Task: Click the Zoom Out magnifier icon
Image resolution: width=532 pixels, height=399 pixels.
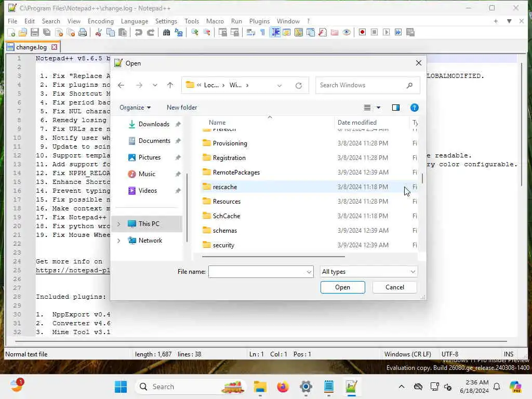Action: click(x=206, y=33)
